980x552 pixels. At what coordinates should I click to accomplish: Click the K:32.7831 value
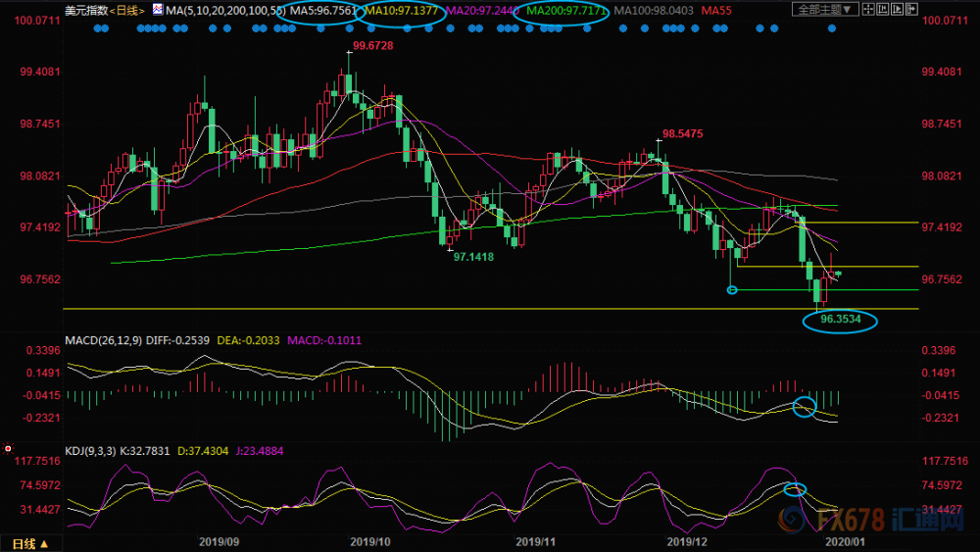click(x=144, y=451)
